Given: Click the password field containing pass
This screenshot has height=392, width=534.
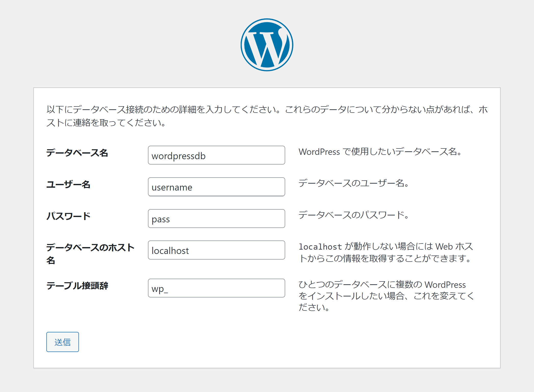Looking at the screenshot, I should [216, 219].
